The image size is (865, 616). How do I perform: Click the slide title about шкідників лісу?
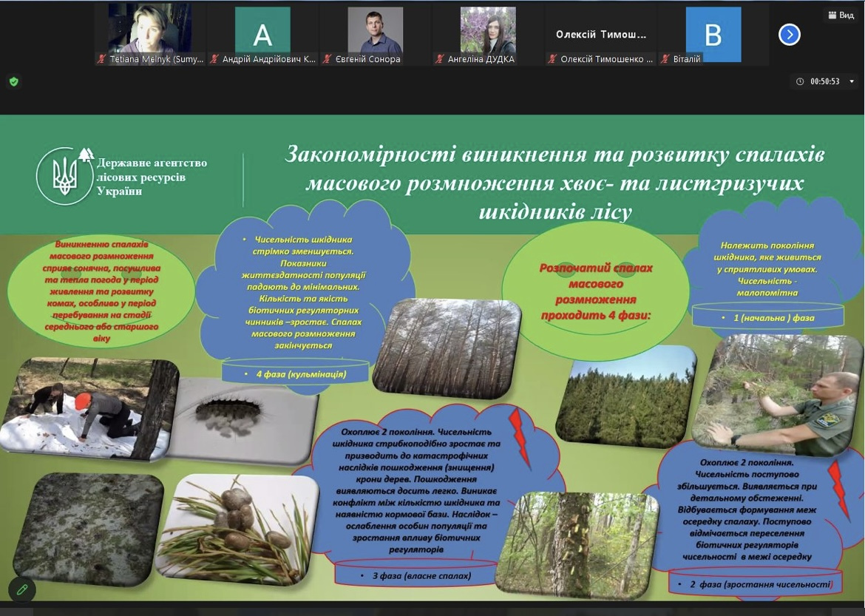[554, 183]
